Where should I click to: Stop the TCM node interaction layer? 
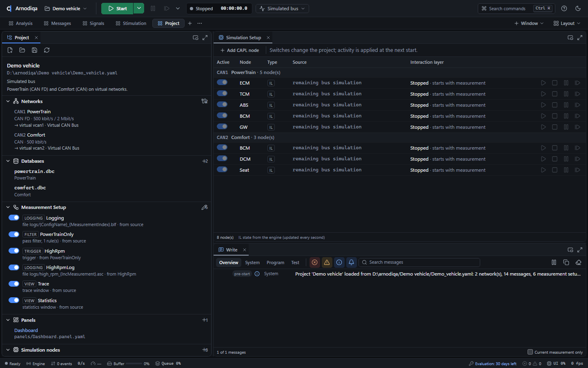click(x=555, y=94)
